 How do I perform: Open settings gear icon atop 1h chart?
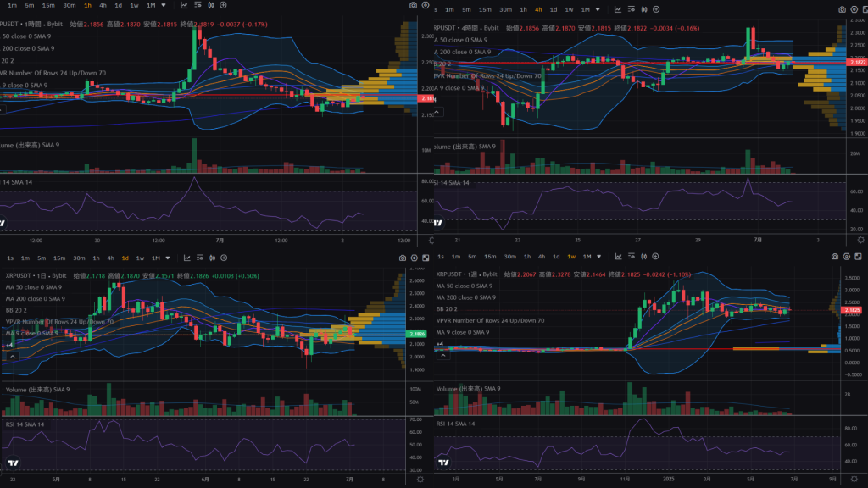tap(426, 5)
